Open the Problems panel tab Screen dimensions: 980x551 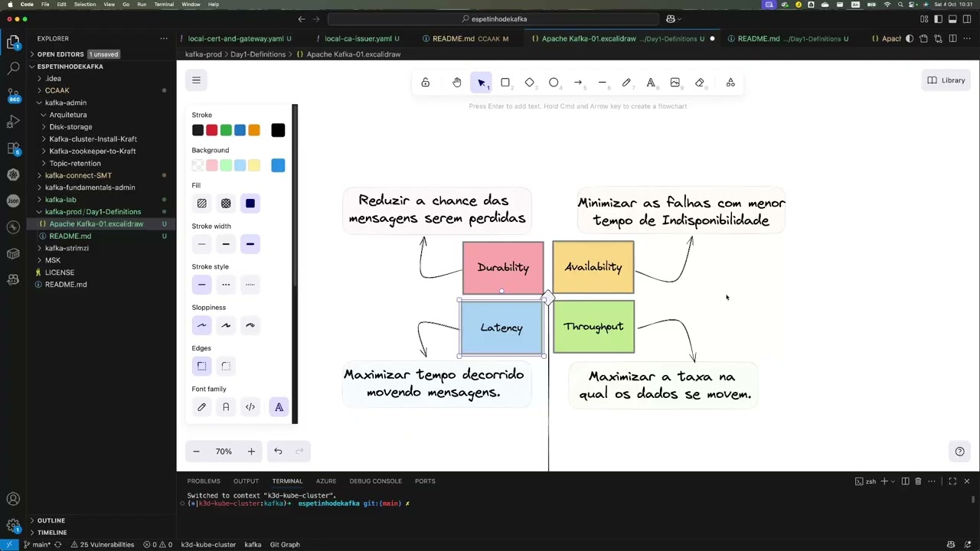click(x=204, y=481)
